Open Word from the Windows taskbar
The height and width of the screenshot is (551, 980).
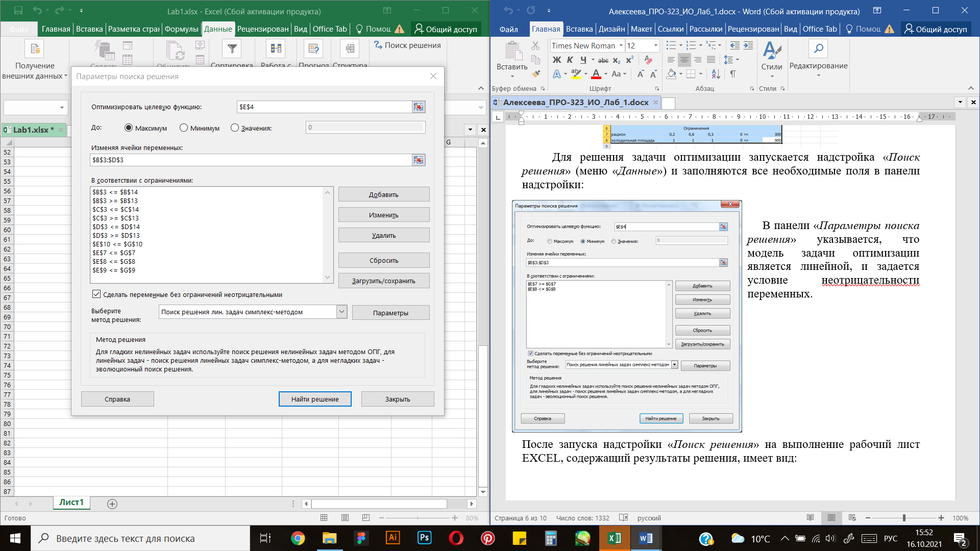click(x=646, y=538)
